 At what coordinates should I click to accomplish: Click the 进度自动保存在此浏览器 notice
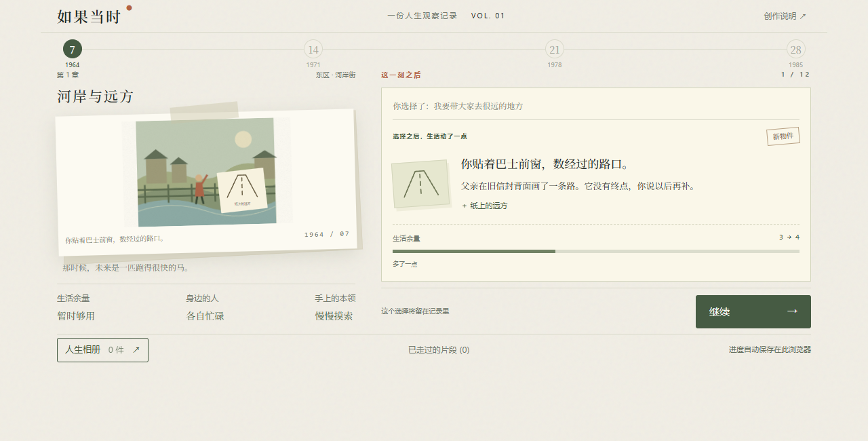pyautogui.click(x=770, y=350)
